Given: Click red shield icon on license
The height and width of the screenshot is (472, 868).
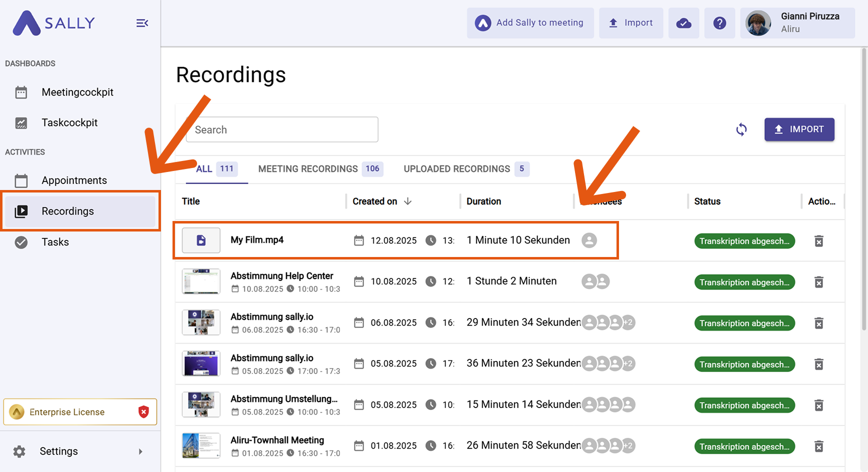Looking at the screenshot, I should pos(143,412).
